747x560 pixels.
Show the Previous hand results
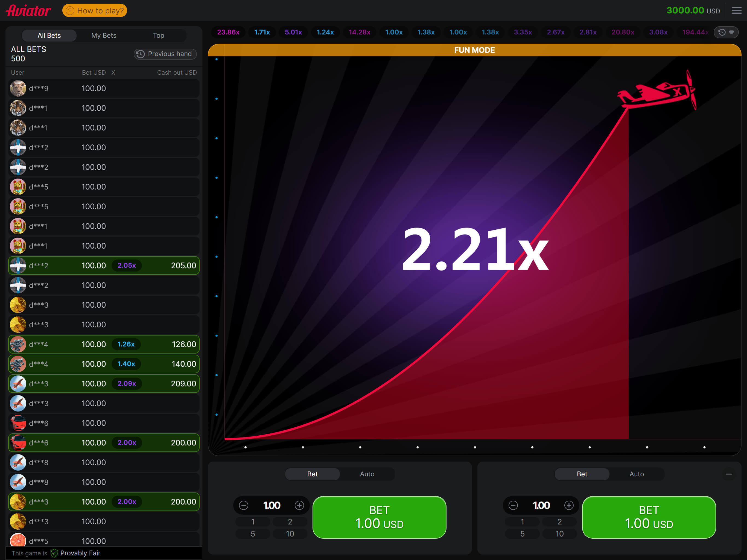165,54
